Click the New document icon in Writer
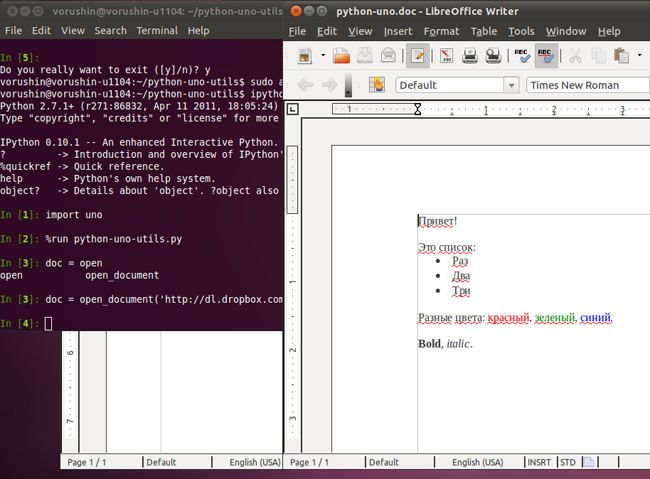 (305, 56)
